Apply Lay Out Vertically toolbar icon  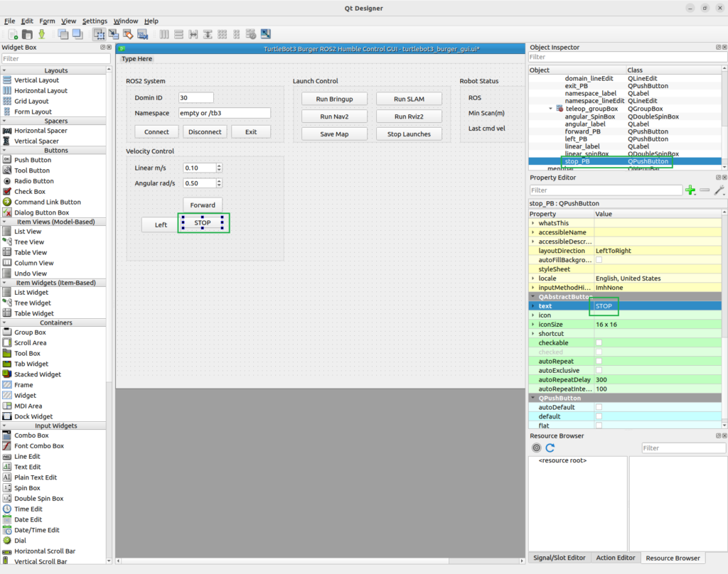(x=178, y=34)
